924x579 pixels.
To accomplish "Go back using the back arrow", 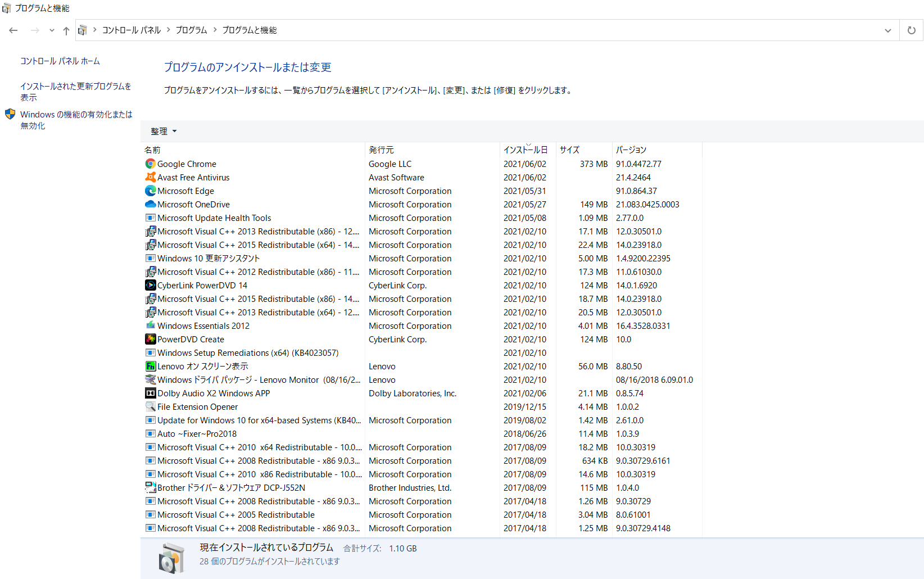I will pos(13,30).
